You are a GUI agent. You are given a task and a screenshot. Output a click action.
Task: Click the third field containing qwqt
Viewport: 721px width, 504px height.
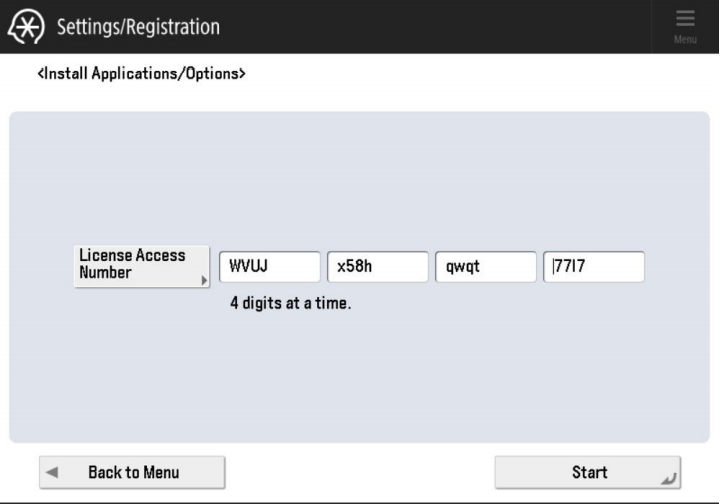click(x=485, y=267)
